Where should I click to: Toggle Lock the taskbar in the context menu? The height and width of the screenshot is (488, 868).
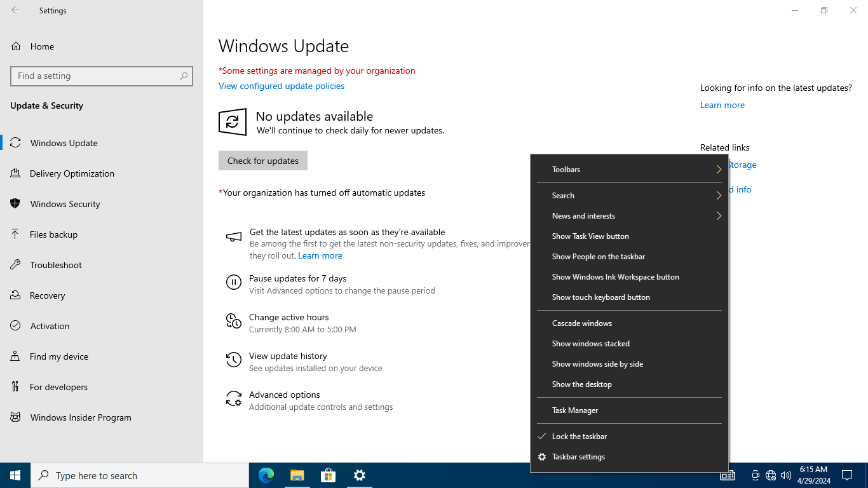click(629, 437)
